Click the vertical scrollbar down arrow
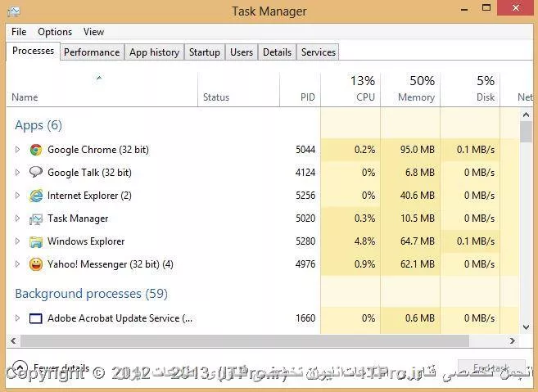This screenshot has width=538, height=392. pyautogui.click(x=526, y=326)
